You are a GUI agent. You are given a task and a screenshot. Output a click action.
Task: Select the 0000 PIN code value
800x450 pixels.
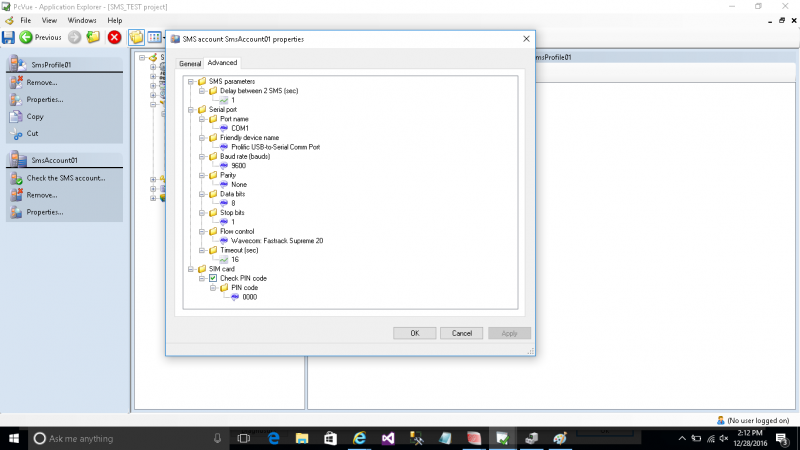pyautogui.click(x=249, y=297)
